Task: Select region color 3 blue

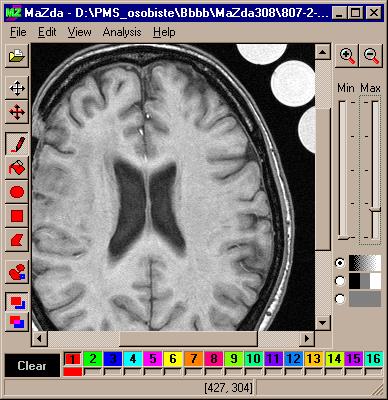Action: (113, 359)
